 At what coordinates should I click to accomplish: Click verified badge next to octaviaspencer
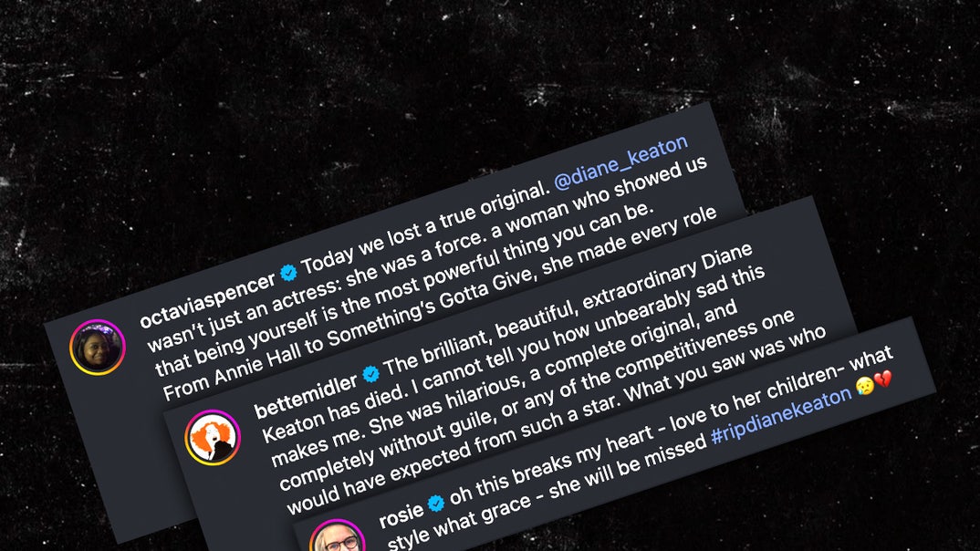tap(288, 271)
